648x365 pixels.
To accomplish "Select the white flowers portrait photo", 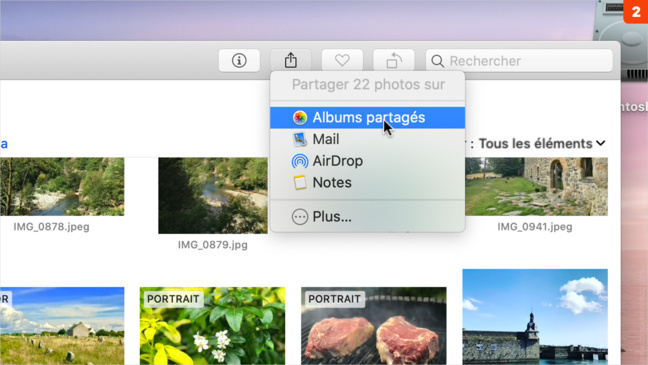I will click(212, 326).
